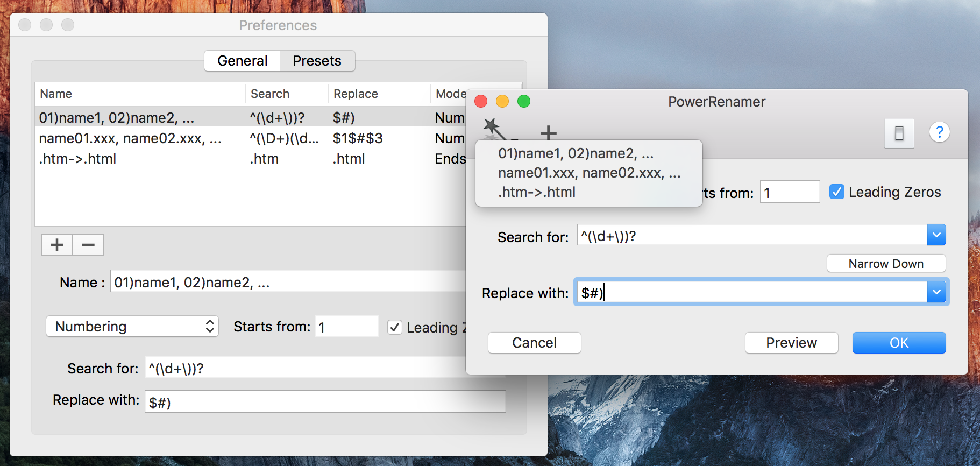Switch to the General tab

(x=243, y=61)
